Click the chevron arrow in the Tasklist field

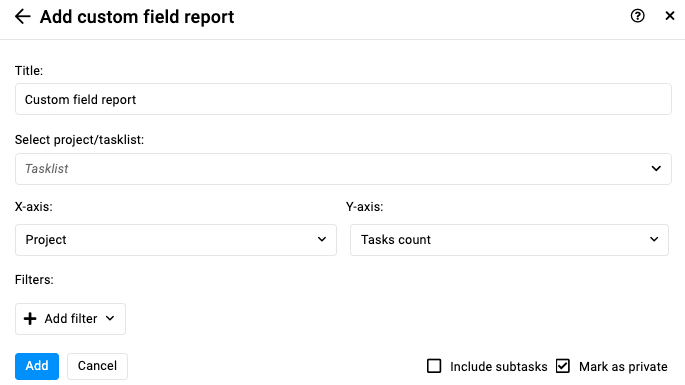(656, 169)
